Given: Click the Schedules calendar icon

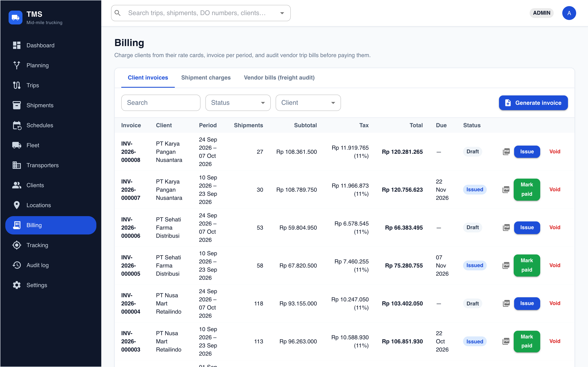Looking at the screenshot, I should 17,125.
